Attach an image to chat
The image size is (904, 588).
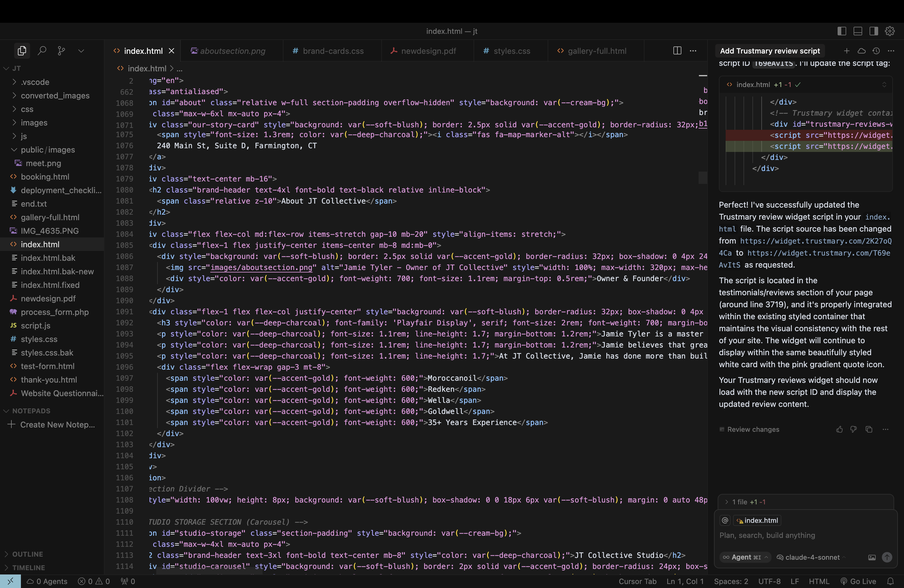872,557
